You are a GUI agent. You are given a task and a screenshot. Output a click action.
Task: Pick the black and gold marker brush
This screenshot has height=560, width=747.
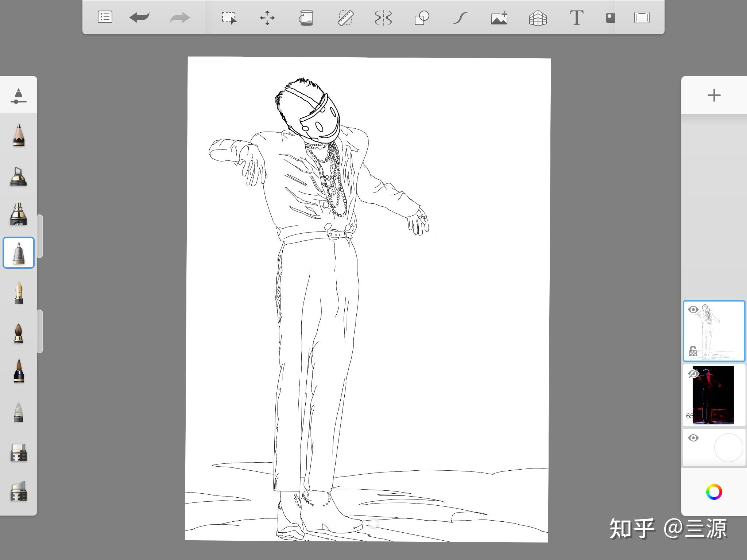click(18, 214)
